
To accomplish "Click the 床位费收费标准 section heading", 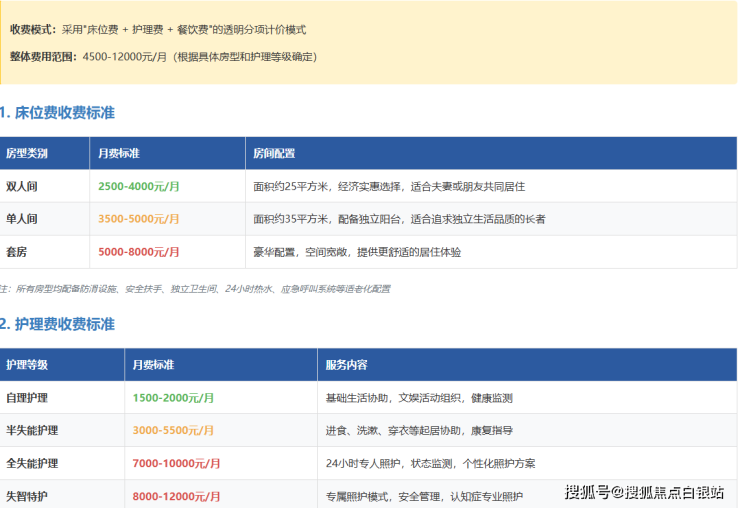I will 58,113.
